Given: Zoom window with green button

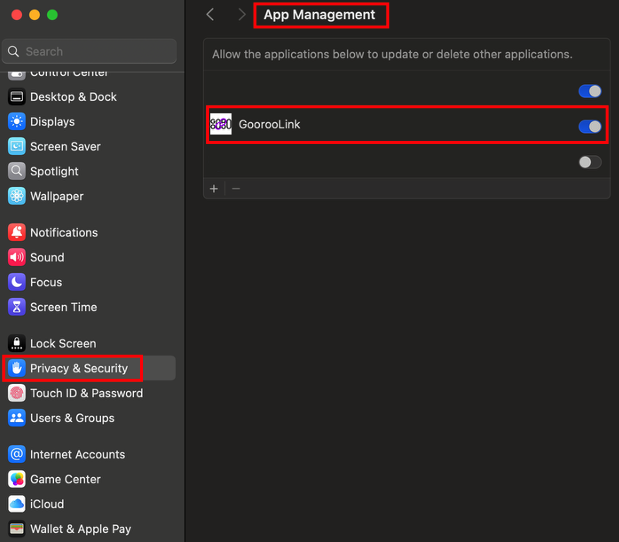Looking at the screenshot, I should pos(52,15).
